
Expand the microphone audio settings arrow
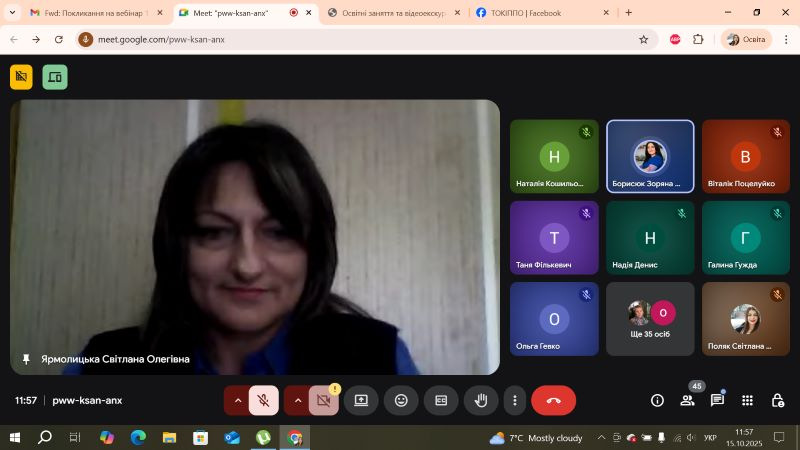pyautogui.click(x=237, y=400)
